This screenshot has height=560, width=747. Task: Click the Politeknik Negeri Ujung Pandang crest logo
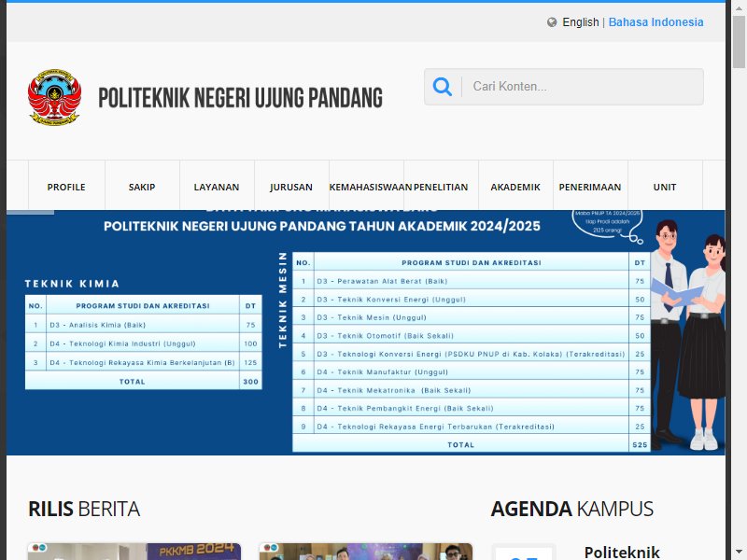coord(54,97)
